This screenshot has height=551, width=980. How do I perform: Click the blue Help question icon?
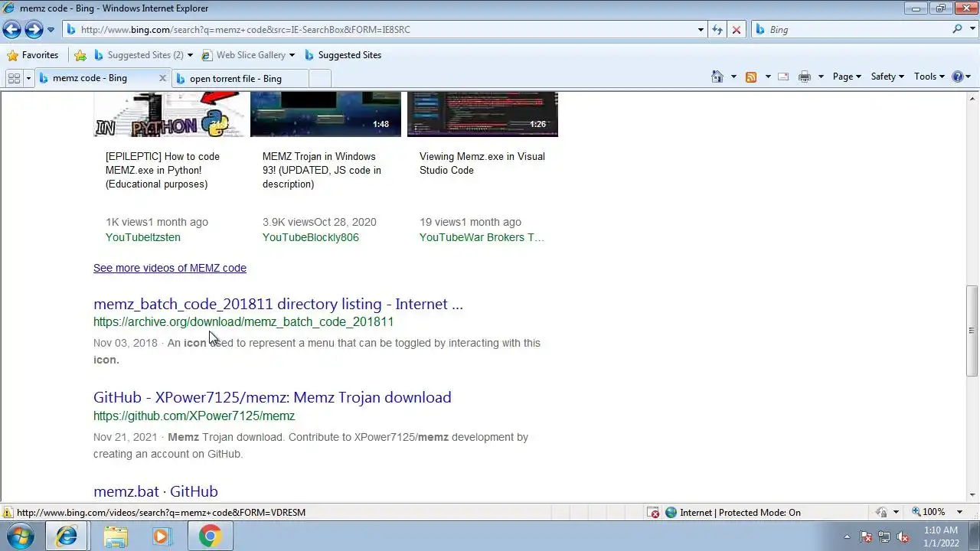tap(958, 77)
